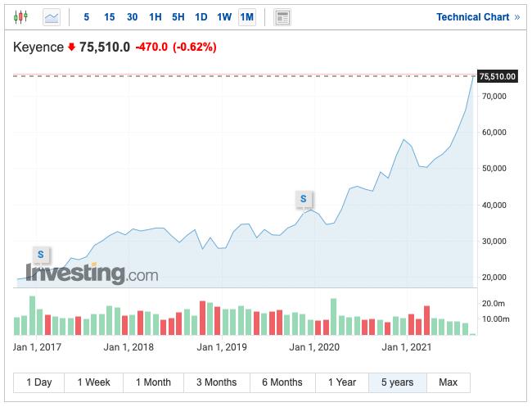Click the Investing.com watermark logo

tap(91, 274)
